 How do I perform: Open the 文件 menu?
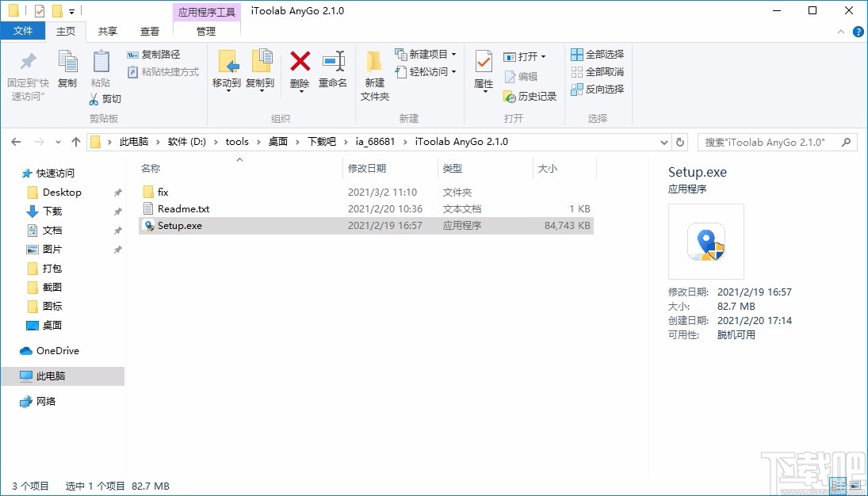click(x=23, y=30)
